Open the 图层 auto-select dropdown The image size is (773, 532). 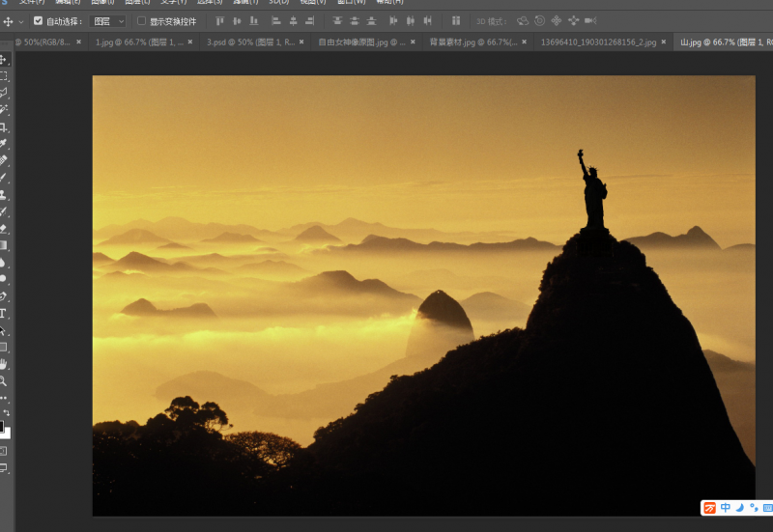click(107, 20)
